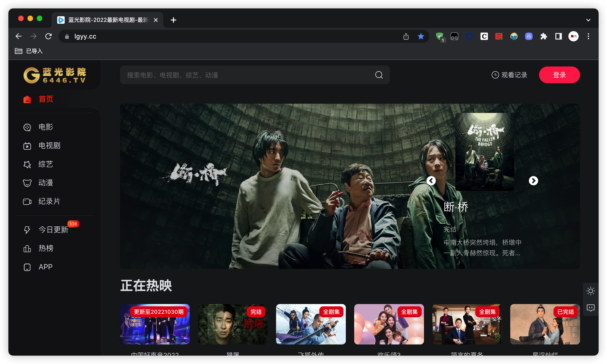This screenshot has width=607, height=364.
Task: Toggle the browser side panel
Action: point(558,36)
